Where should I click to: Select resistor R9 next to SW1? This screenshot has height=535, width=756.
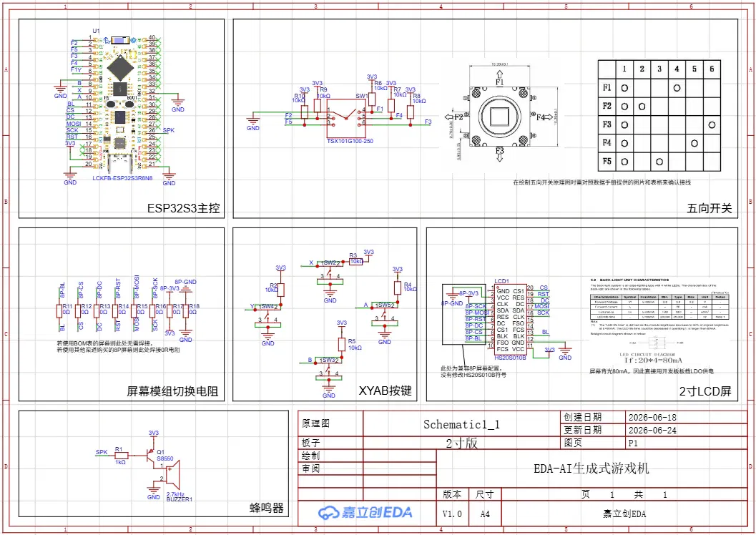318,106
